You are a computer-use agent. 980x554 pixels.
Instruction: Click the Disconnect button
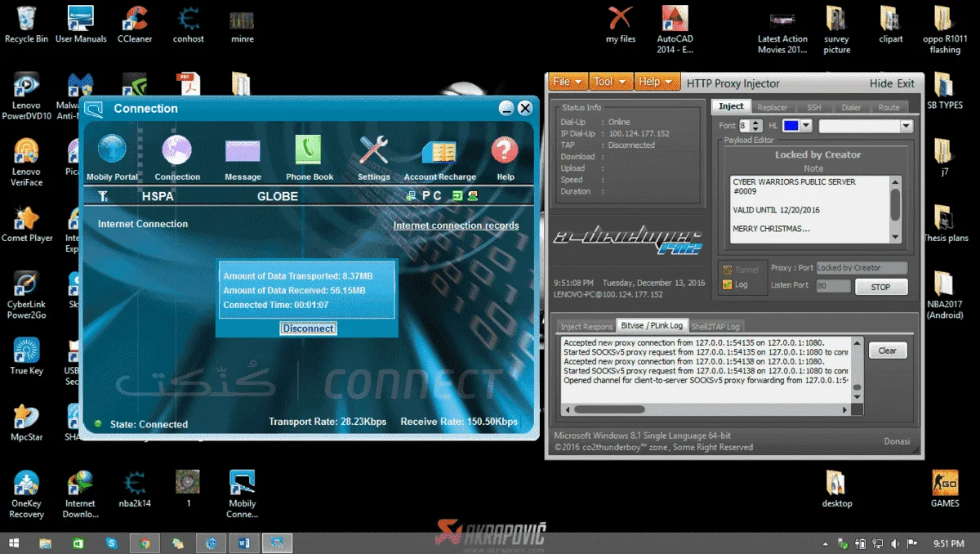[x=308, y=328]
